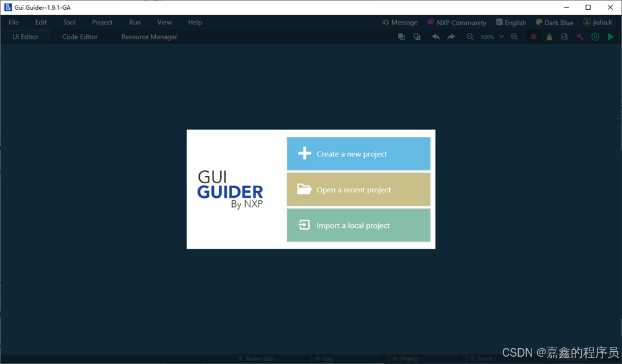Viewport: 622px width, 364px height.
Task: Open the Help menu
Action: click(195, 23)
